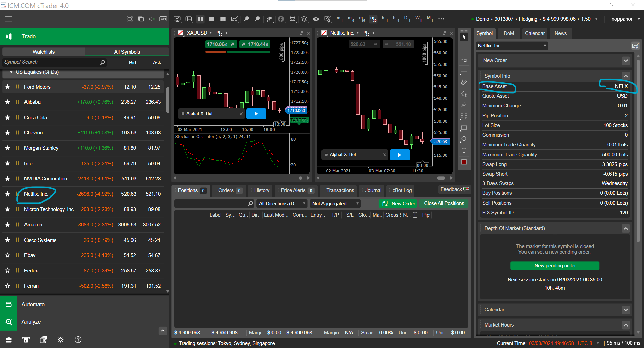Open chart templates settings icon
This screenshot has height=348, width=644.
pos(328,19)
